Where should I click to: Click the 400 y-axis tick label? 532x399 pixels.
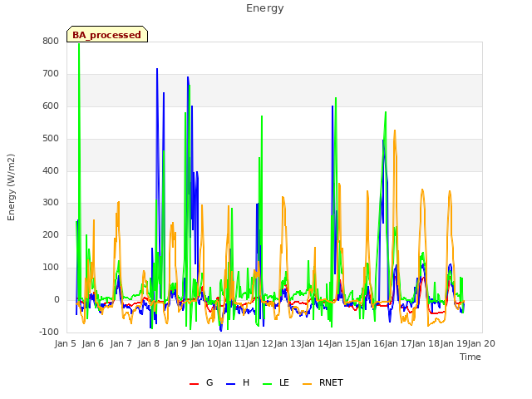click(51, 170)
